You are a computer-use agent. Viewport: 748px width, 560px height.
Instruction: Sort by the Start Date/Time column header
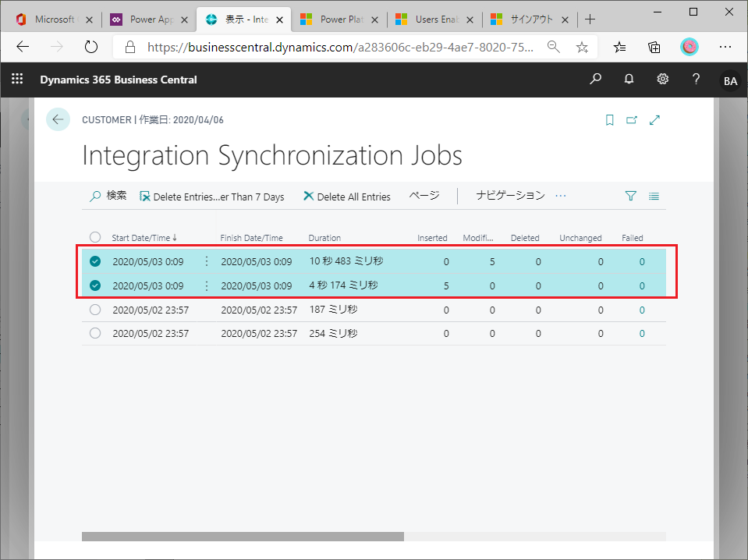click(144, 238)
